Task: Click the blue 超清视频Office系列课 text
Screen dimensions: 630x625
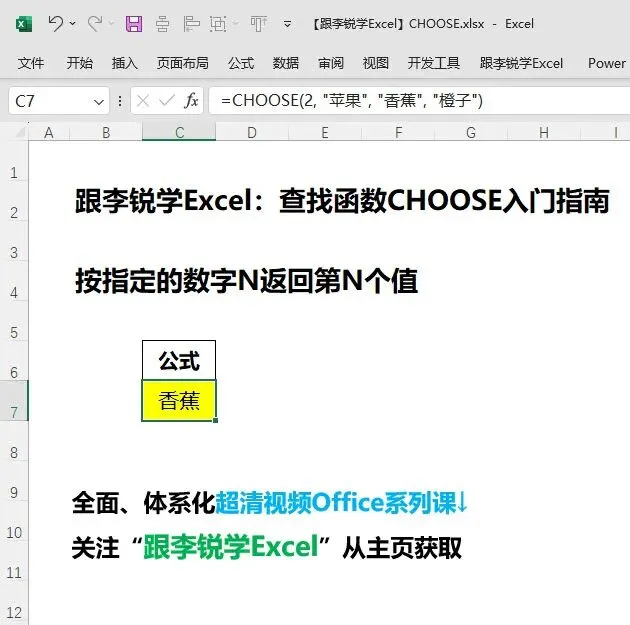Action: pos(336,502)
